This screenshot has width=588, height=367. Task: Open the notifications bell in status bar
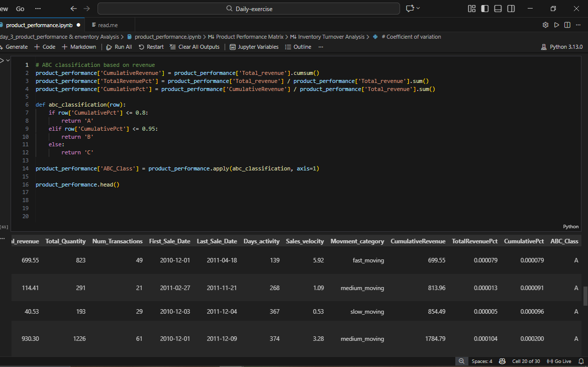click(581, 361)
